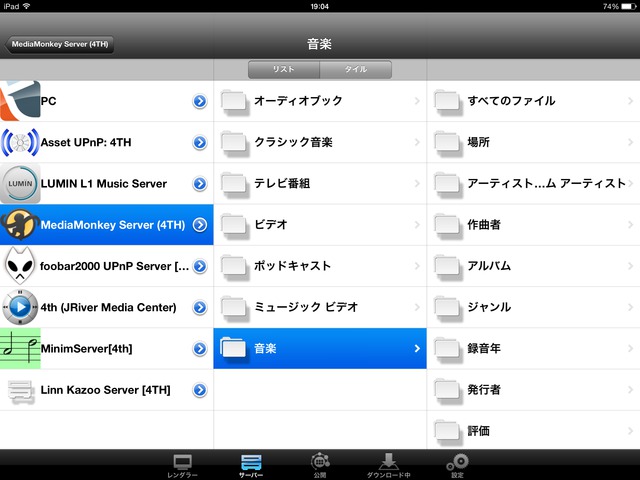Screen dimensions: 640x480
Task: Select the アルバム row text
Action: point(489,266)
